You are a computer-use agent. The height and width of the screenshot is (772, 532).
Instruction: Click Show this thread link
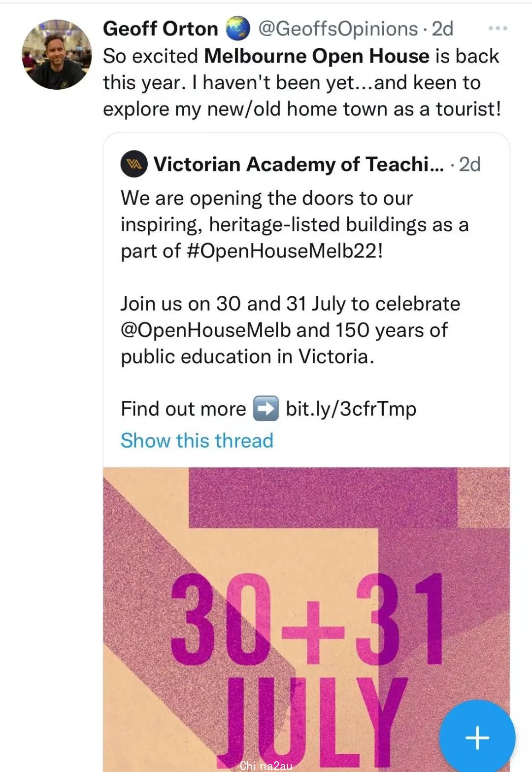coord(197,440)
